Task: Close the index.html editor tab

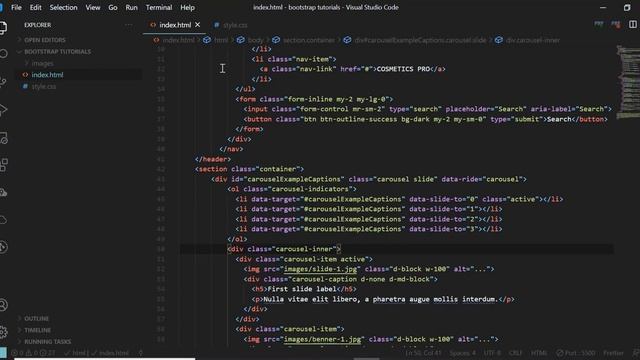Action: pyautogui.click(x=198, y=25)
